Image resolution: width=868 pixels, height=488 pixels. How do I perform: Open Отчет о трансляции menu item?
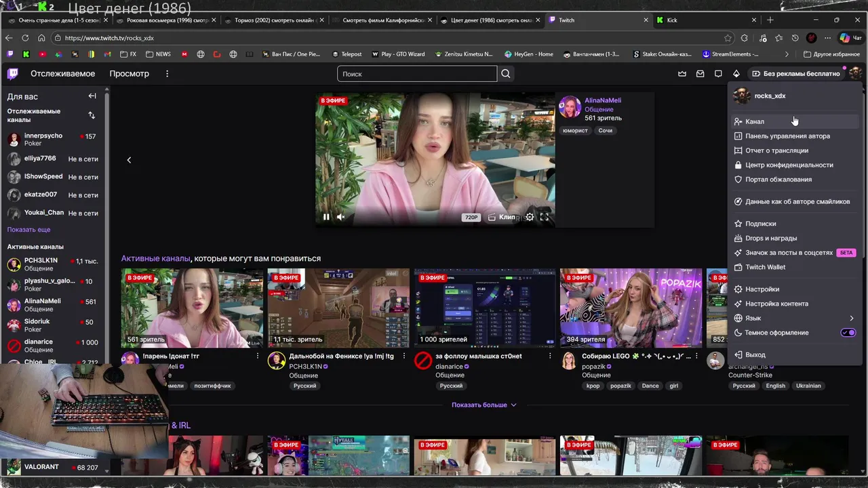(x=794, y=150)
